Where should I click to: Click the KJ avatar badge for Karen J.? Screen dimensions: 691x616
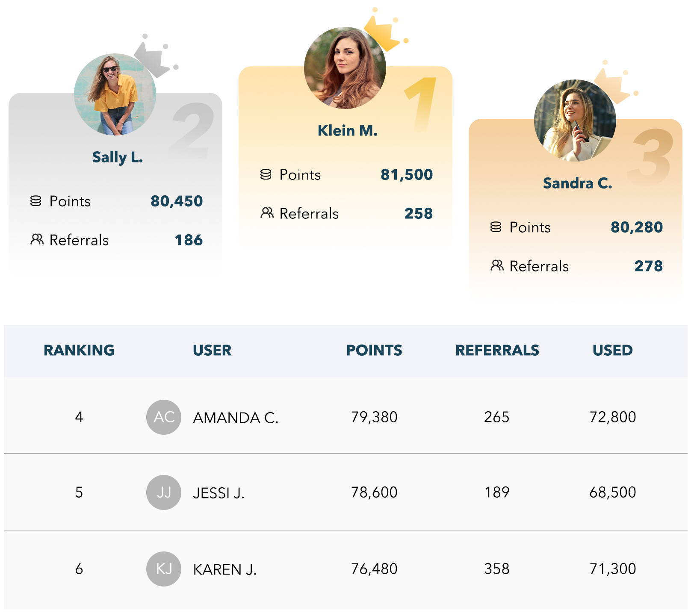164,569
